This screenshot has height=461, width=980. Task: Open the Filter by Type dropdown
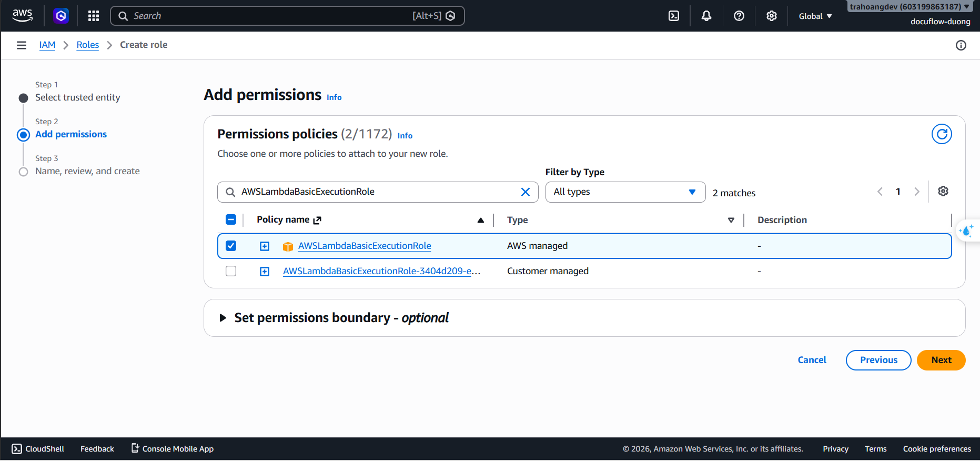coord(625,192)
